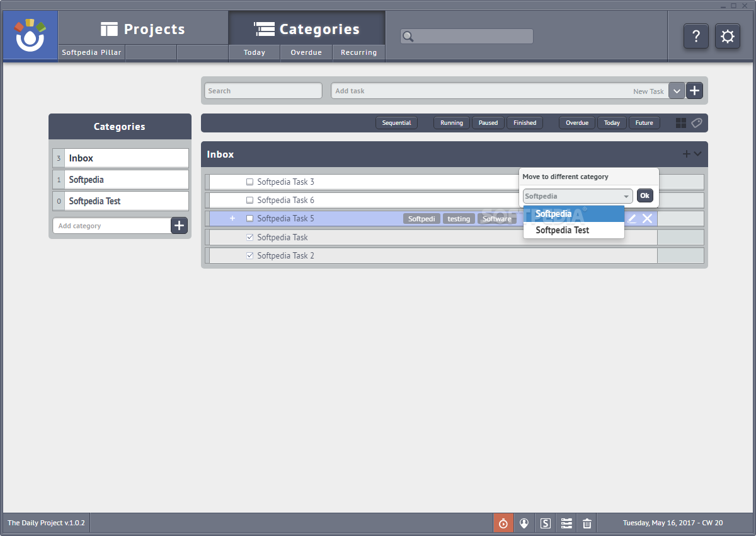Start the timer icon in status bar
Image resolution: width=756 pixels, height=536 pixels.
point(503,523)
